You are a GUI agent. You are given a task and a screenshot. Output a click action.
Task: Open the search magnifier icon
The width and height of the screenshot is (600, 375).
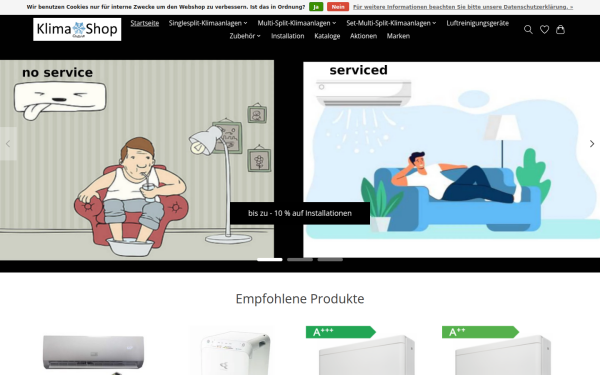pyautogui.click(x=528, y=29)
